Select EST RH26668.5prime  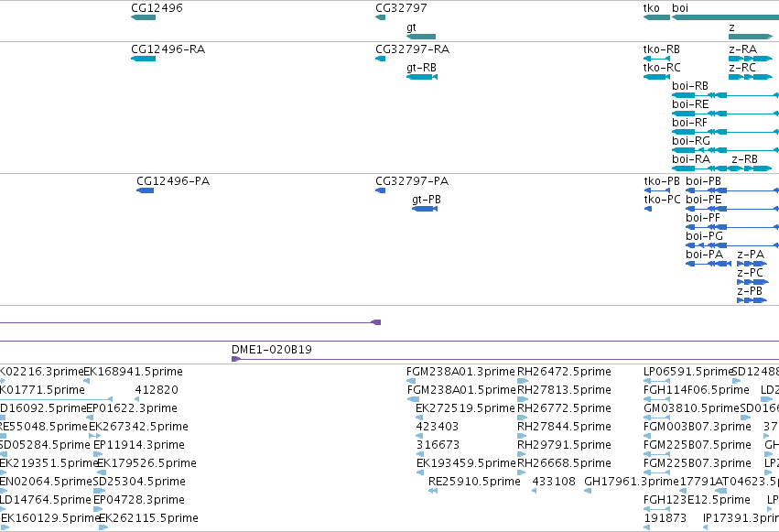click(x=522, y=473)
